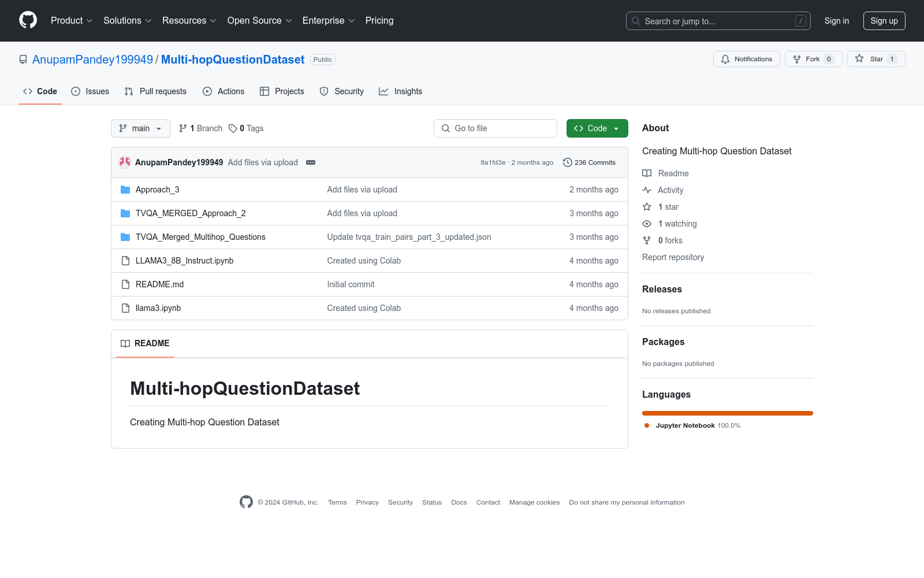The image size is (924, 578).
Task: Open the Report repository link
Action: (673, 257)
